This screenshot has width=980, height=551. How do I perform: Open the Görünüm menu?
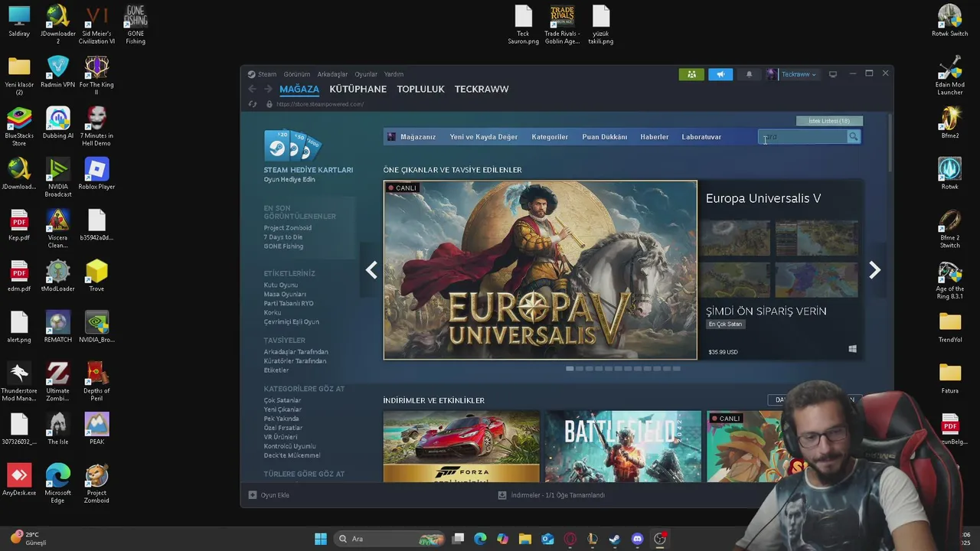tap(297, 74)
